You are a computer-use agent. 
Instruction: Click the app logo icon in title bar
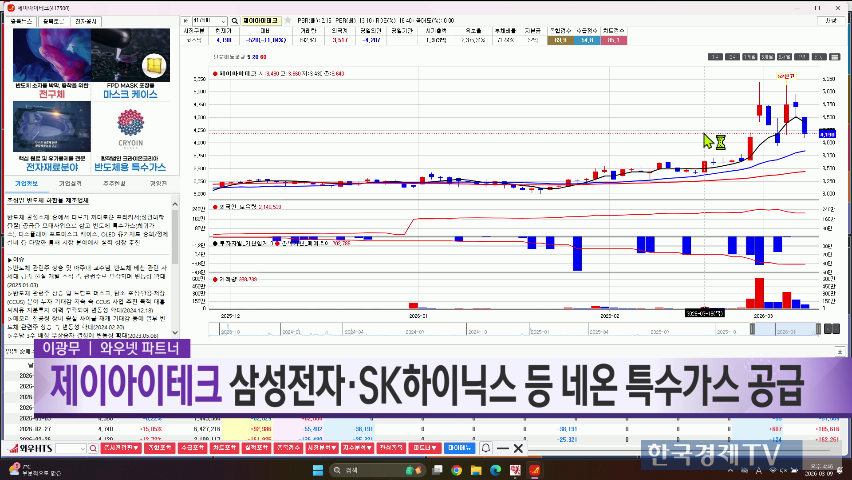tap(9, 6)
